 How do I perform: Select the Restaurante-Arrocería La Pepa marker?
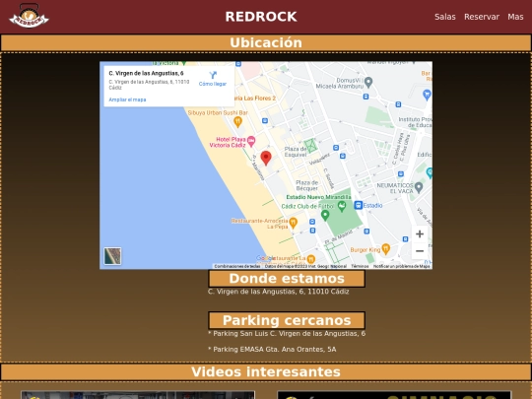pyautogui.click(x=294, y=223)
